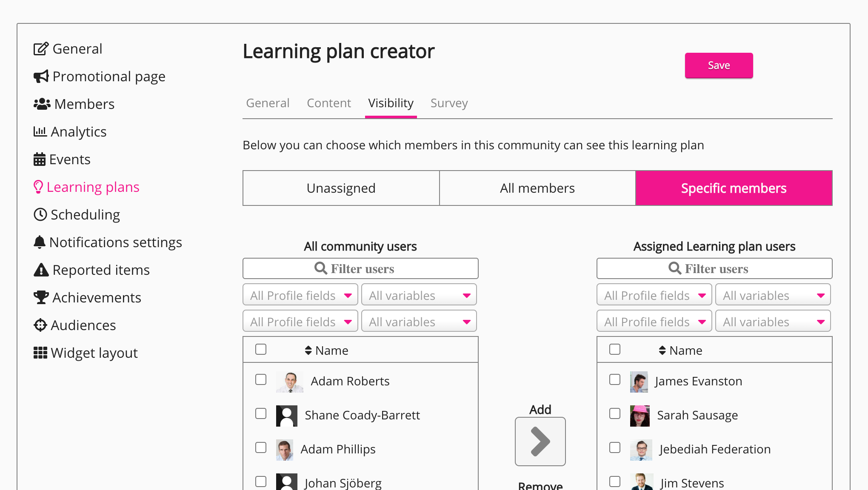
Task: Expand the All variables dropdown under Assigned users
Action: click(x=773, y=295)
